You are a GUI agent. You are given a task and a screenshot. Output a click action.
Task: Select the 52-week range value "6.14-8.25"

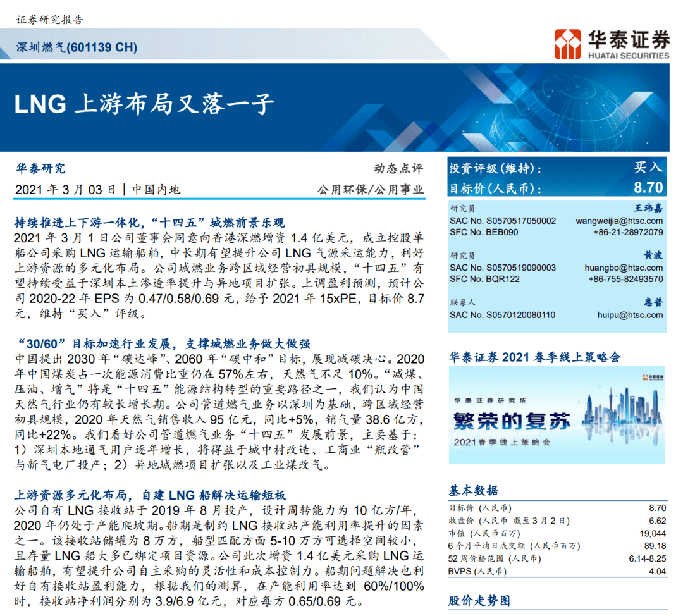coord(648,558)
